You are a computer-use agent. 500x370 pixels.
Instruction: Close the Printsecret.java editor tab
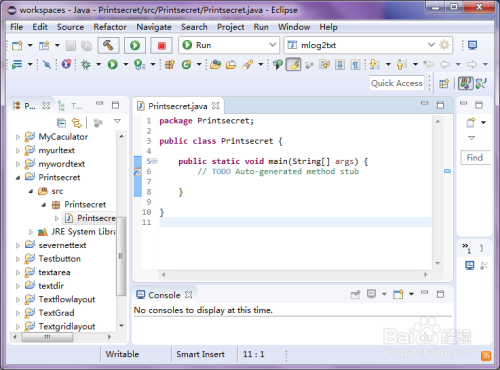[216, 106]
